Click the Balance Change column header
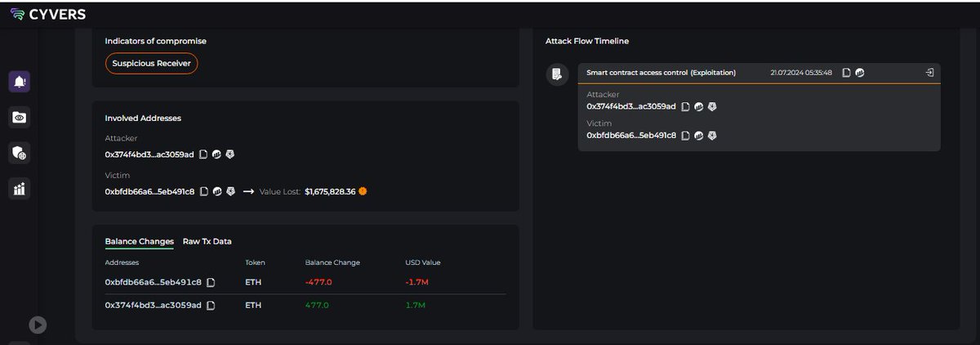This screenshot has height=345, width=980. pos(332,262)
